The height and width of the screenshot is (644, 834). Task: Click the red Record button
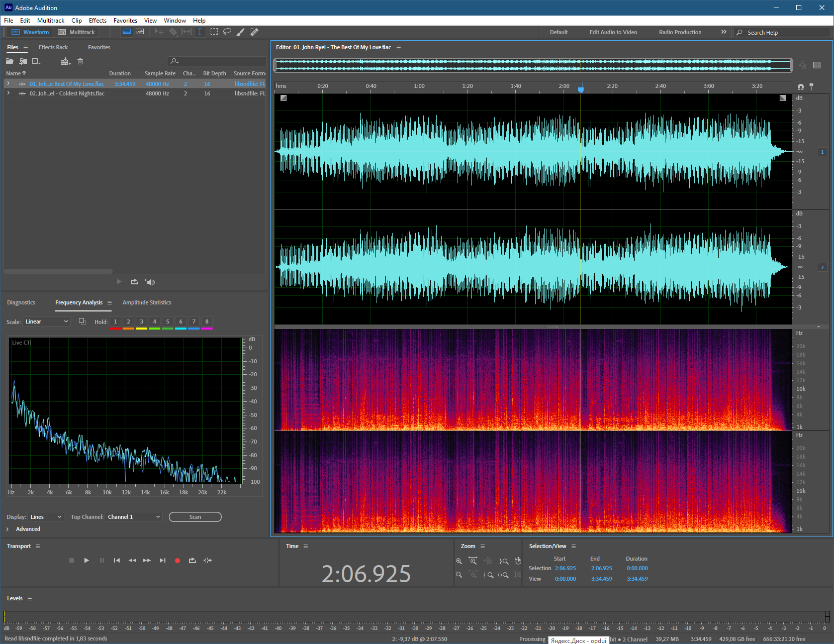[177, 561]
